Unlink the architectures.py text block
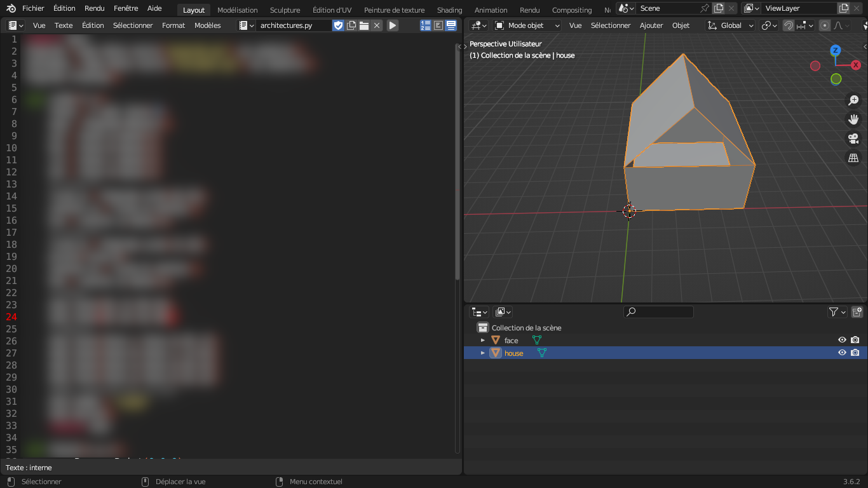 pyautogui.click(x=377, y=25)
